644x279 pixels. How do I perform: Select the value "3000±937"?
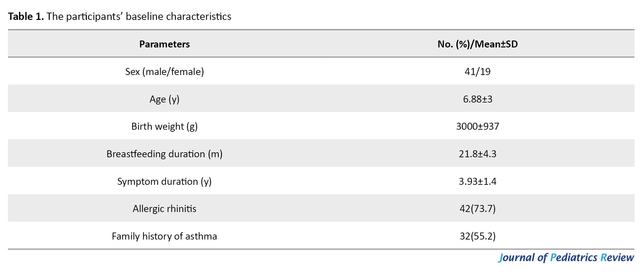[x=477, y=126]
